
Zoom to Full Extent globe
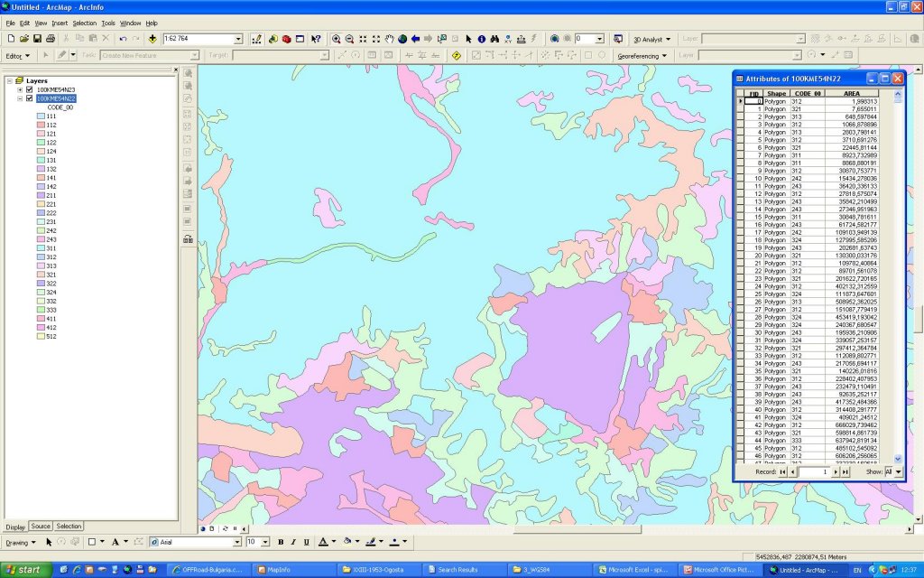tap(402, 39)
